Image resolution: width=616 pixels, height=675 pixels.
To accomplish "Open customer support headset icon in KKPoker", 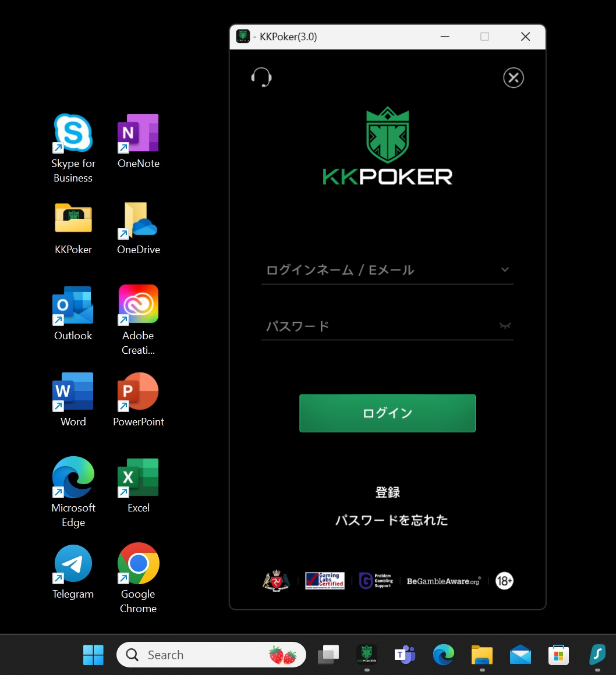I will pos(261,77).
